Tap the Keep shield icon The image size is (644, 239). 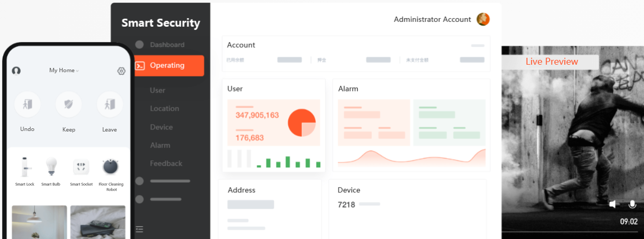click(68, 105)
